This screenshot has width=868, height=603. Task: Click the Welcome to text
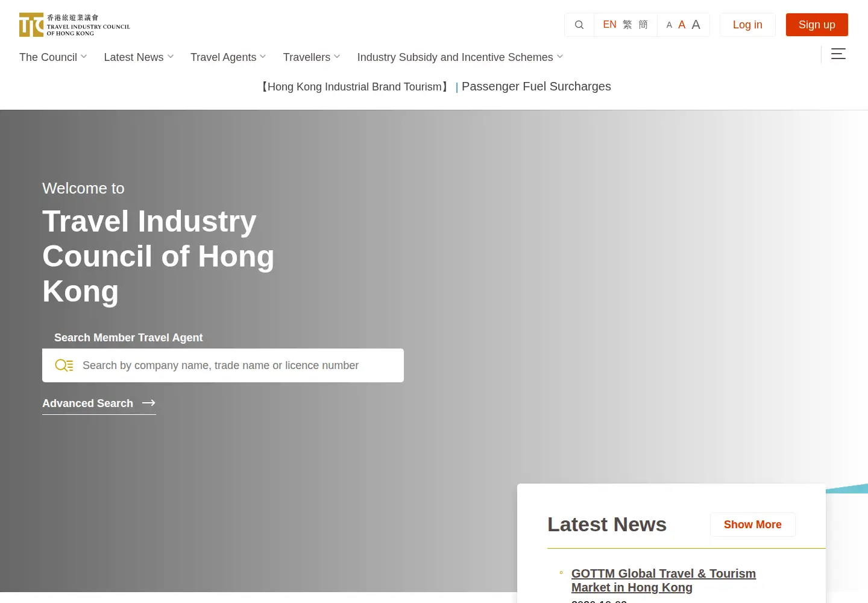tap(83, 188)
